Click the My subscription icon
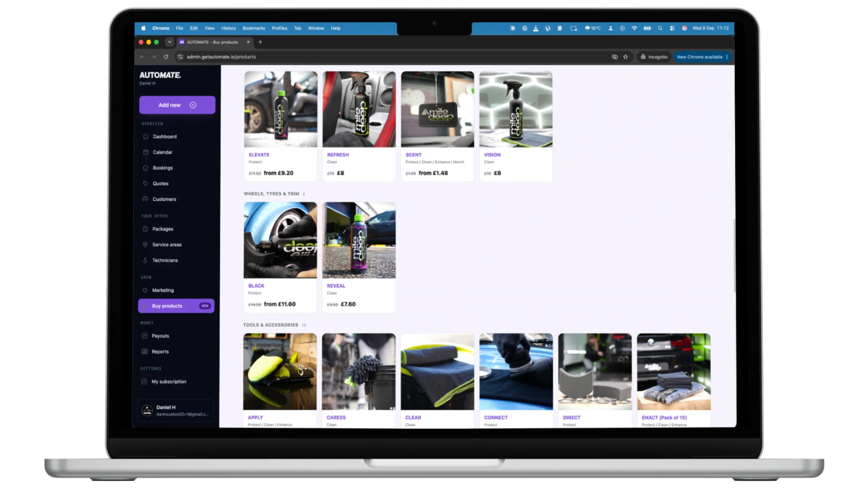The height and width of the screenshot is (488, 868). pyautogui.click(x=144, y=381)
